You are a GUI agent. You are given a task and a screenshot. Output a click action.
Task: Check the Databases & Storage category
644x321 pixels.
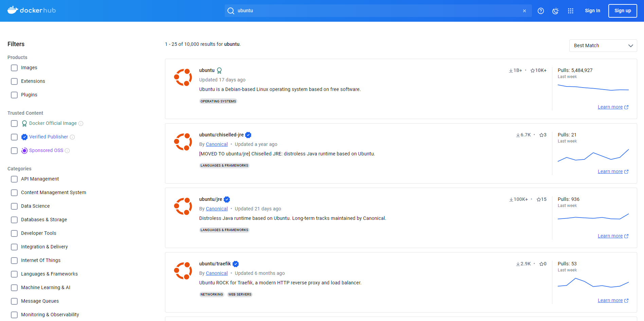point(14,220)
